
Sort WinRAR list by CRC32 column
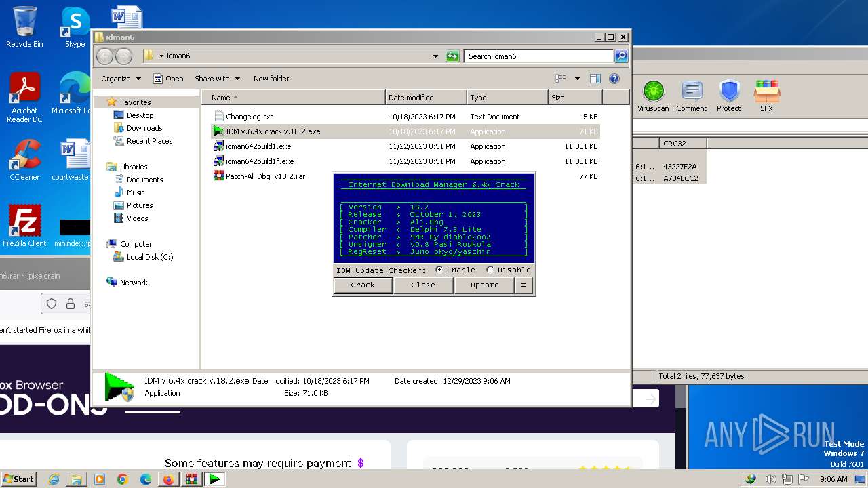[683, 144]
